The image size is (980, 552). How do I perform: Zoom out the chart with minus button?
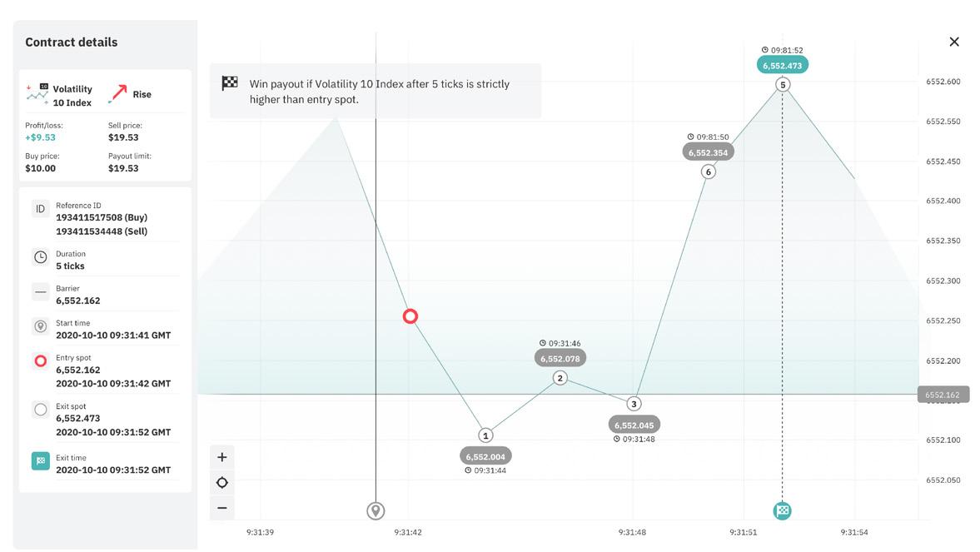pyautogui.click(x=221, y=508)
